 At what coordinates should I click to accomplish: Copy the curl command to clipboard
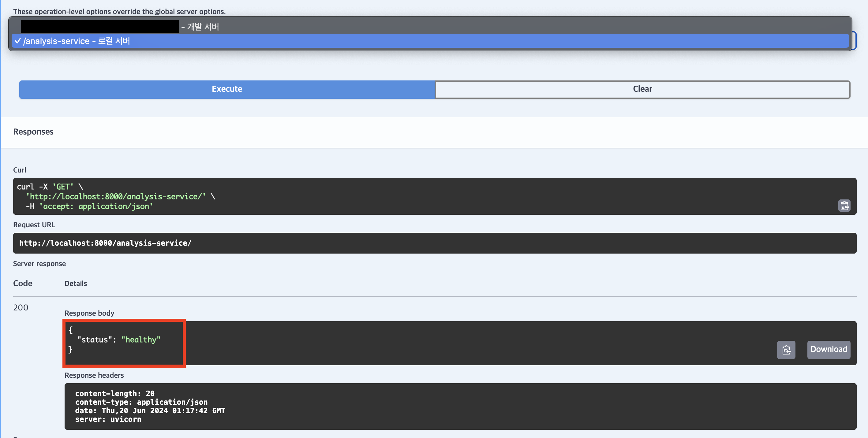pos(844,205)
